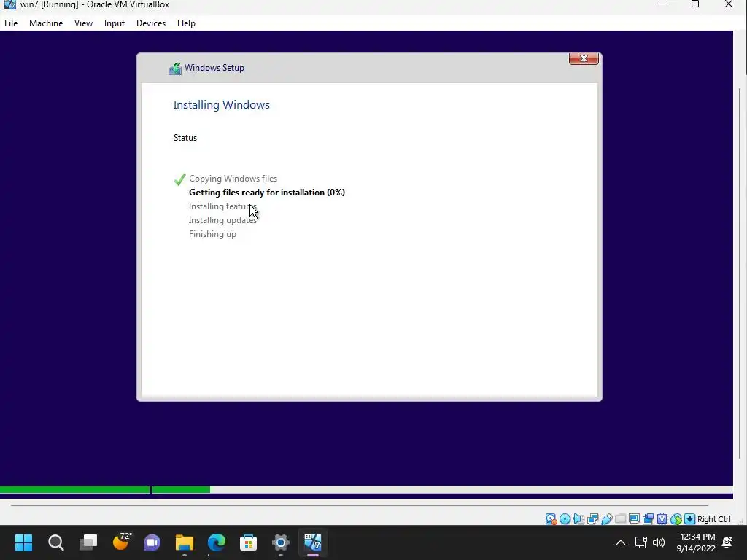Close the Windows Setup dialog

pyautogui.click(x=584, y=58)
